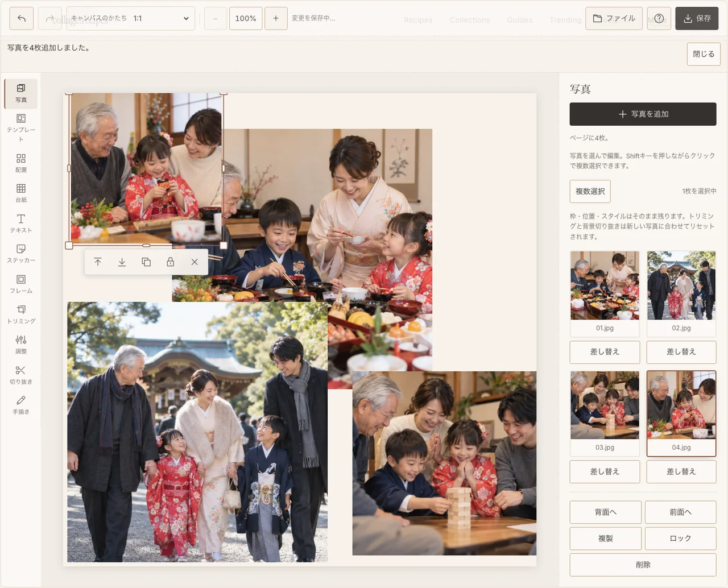Duplicate photo using floating toolbar icon
The width and height of the screenshot is (728, 588).
pos(146,262)
